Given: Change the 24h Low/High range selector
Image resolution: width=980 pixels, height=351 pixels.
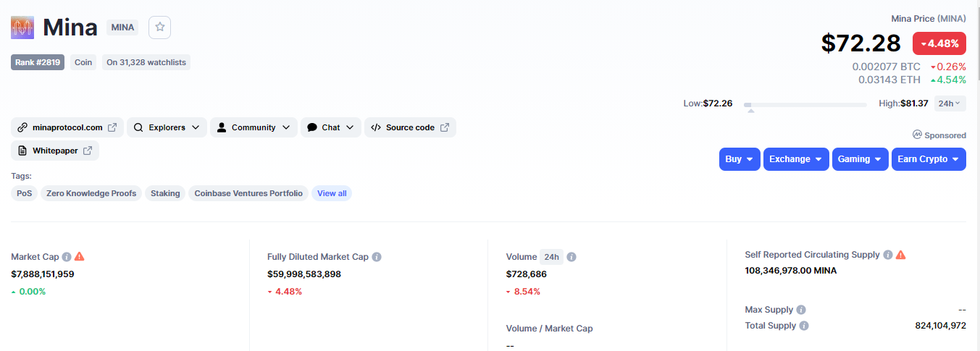Looking at the screenshot, I should 950,103.
